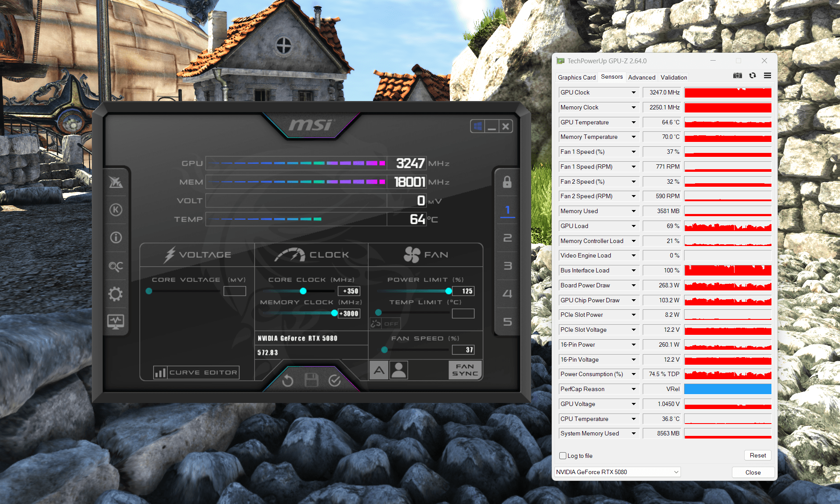Screen dimensions: 840x504
Task: Click the Core Voltage slider handle
Action: pyautogui.click(x=149, y=291)
